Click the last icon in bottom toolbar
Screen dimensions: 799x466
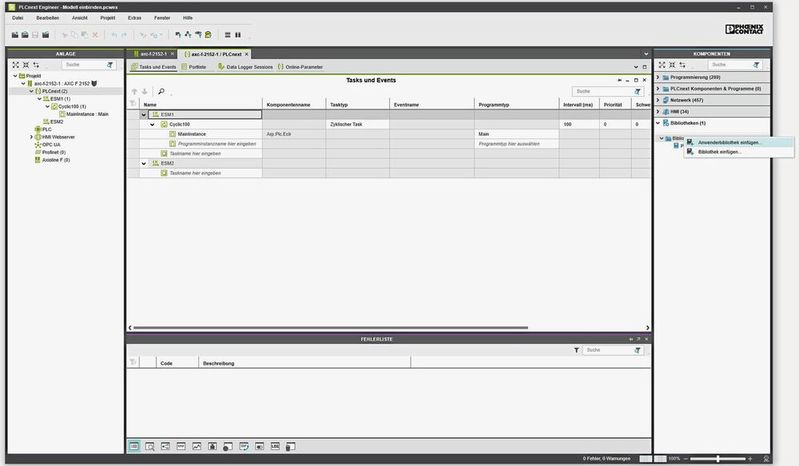click(290, 446)
